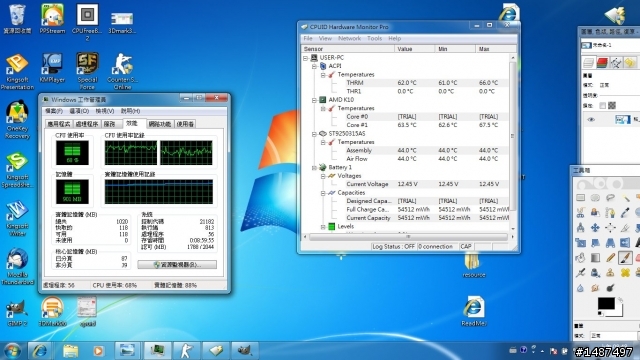Screen dimensions: 640x360
Task: Select the Paths tool in GIMP toolbox
Action: tap(610, 213)
